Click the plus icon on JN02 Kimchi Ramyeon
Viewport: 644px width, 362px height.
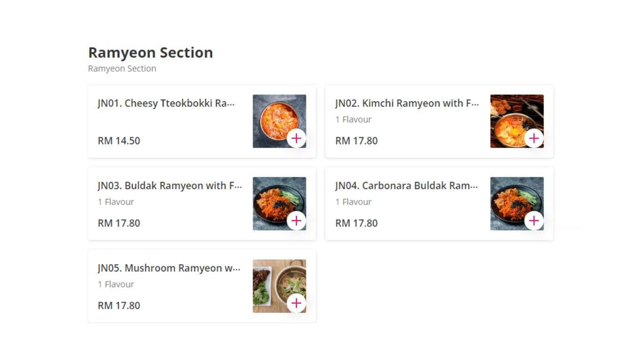[x=534, y=138]
